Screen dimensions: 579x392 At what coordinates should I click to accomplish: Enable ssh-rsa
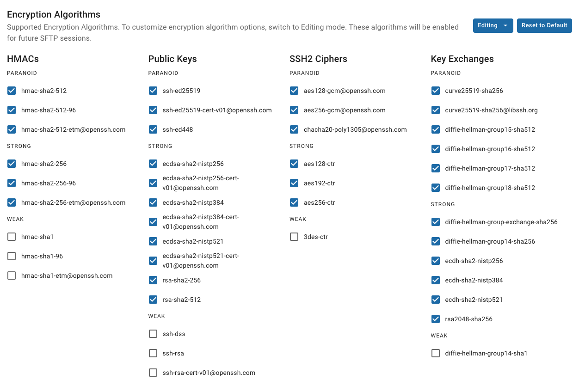pyautogui.click(x=153, y=353)
